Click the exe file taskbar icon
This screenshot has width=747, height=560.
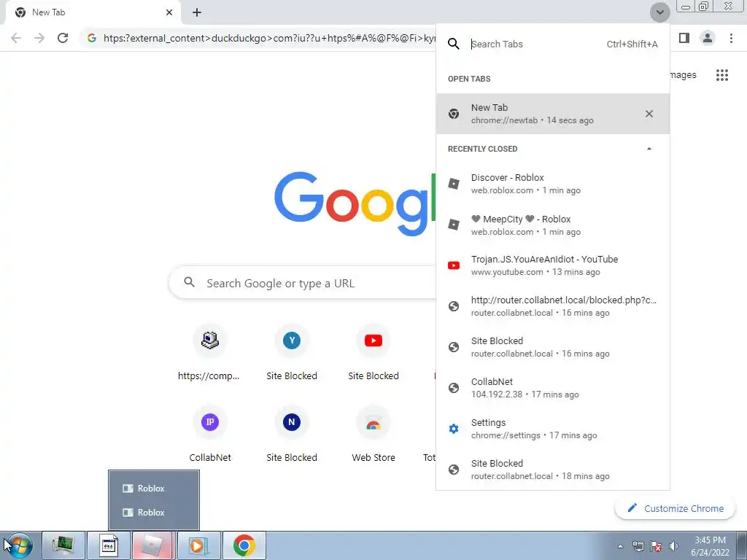pos(108,545)
